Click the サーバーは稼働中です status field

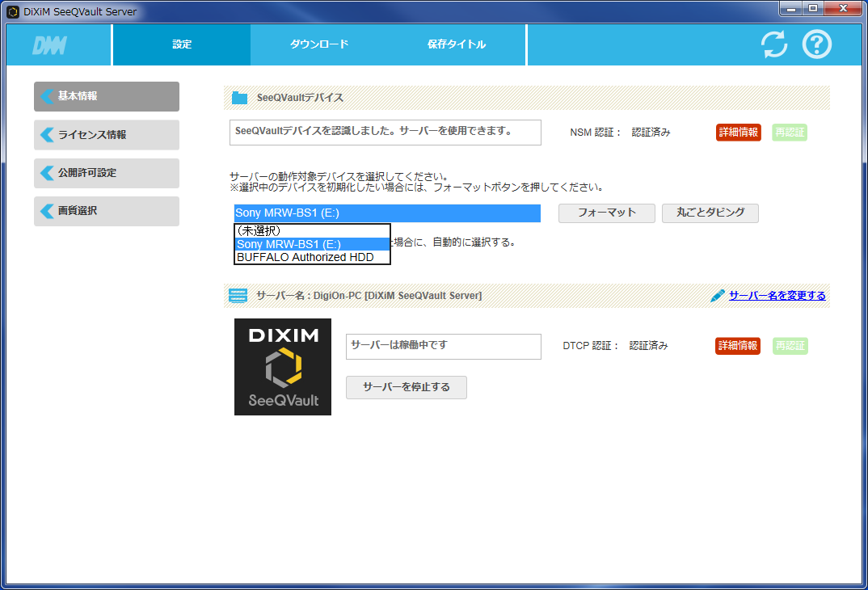[444, 347]
